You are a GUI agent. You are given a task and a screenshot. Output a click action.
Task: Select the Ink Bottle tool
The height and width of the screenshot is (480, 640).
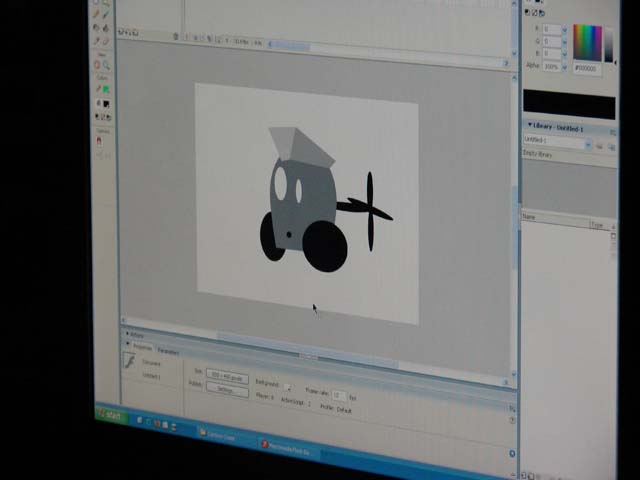coord(97,28)
